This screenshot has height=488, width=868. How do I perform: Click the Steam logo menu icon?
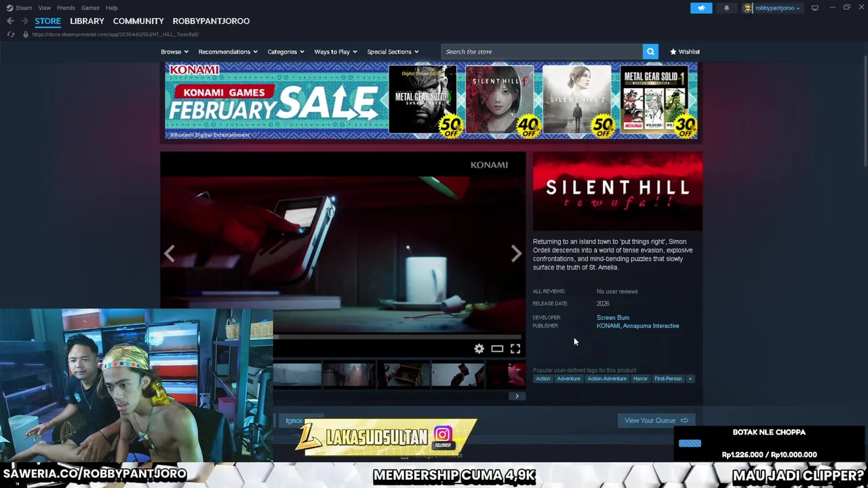click(x=9, y=7)
